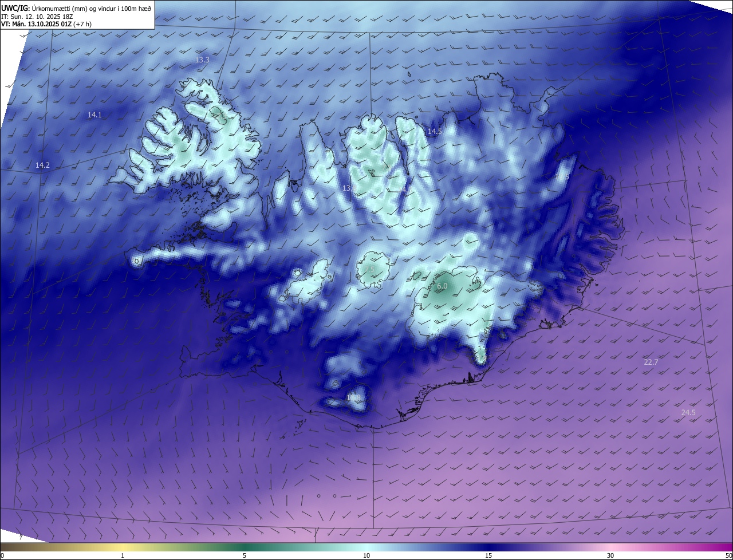Screen dimensions: 733x560
Task: Click the '30' tick on the color scale
Action: (610, 555)
